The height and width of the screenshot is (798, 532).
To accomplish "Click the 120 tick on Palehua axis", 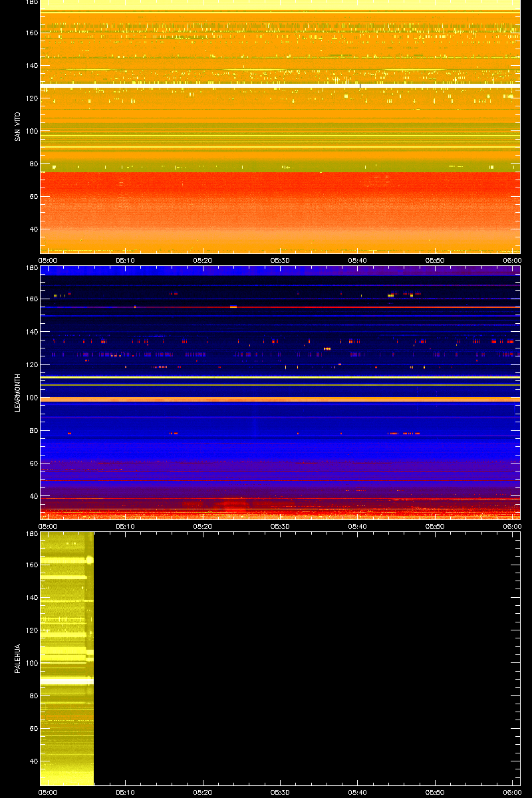I will coord(31,630).
